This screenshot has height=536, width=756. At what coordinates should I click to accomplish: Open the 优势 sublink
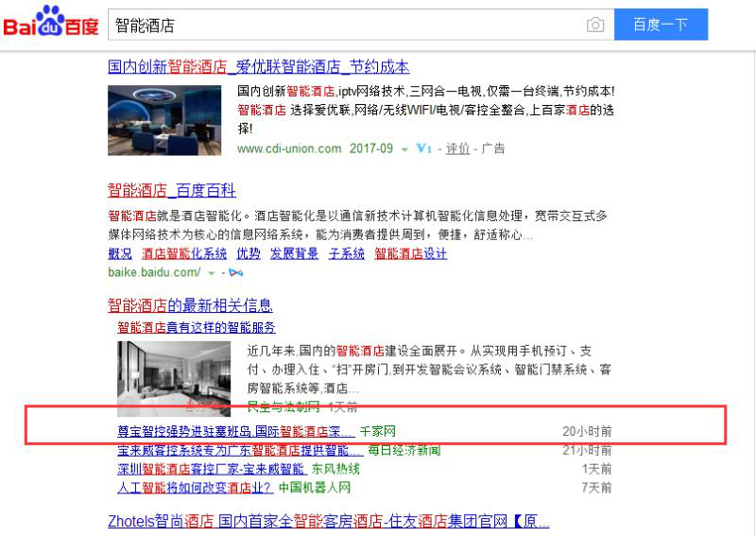[x=249, y=253]
